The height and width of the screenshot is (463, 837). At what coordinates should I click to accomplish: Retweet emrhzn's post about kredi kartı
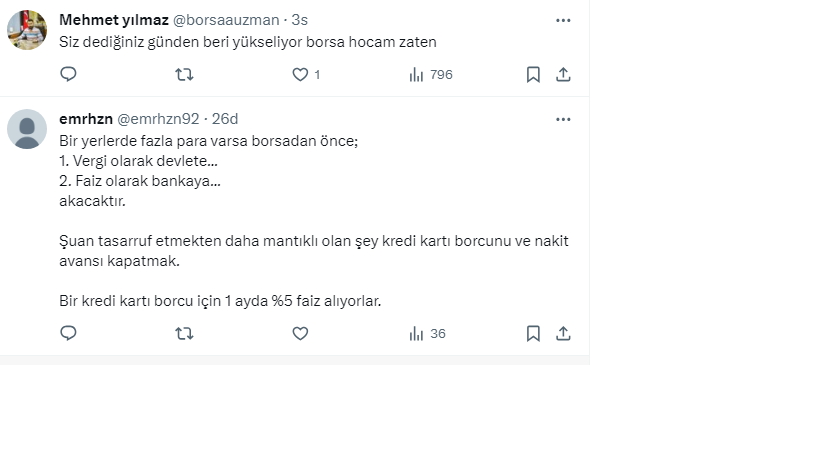[x=184, y=334]
